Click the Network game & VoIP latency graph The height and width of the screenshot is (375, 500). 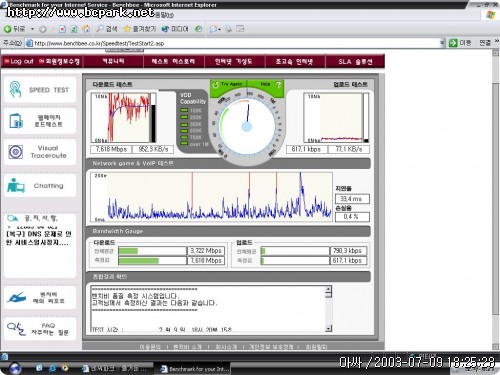click(211, 197)
